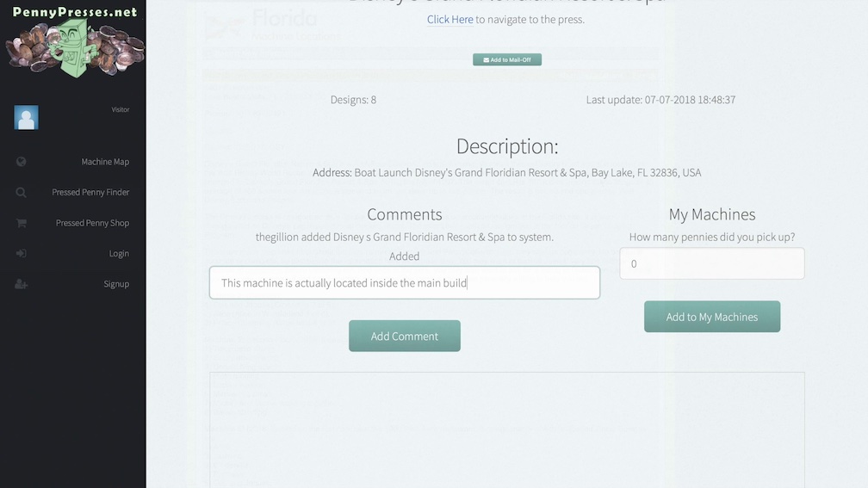Open the Visitor profile avatar
The image size is (868, 488).
tap(26, 118)
